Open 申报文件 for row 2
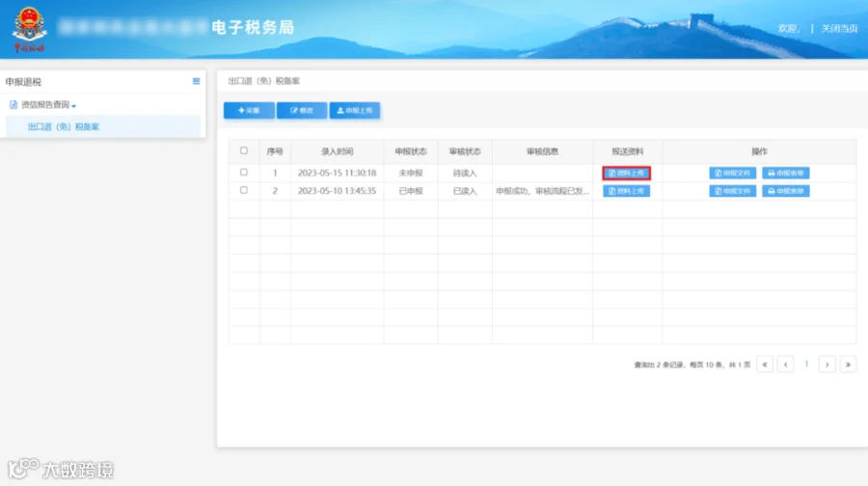 tap(732, 191)
